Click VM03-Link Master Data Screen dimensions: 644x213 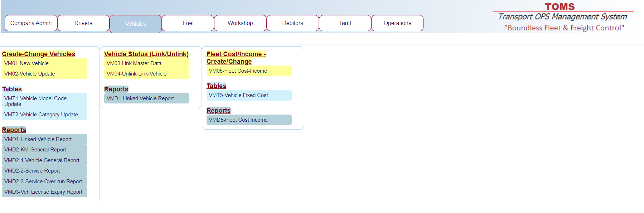(x=146, y=63)
